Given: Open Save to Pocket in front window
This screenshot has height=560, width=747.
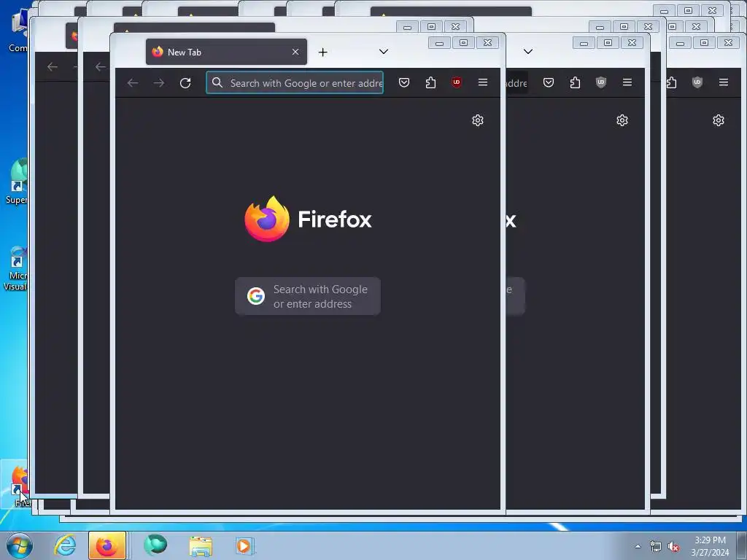Looking at the screenshot, I should (x=404, y=82).
